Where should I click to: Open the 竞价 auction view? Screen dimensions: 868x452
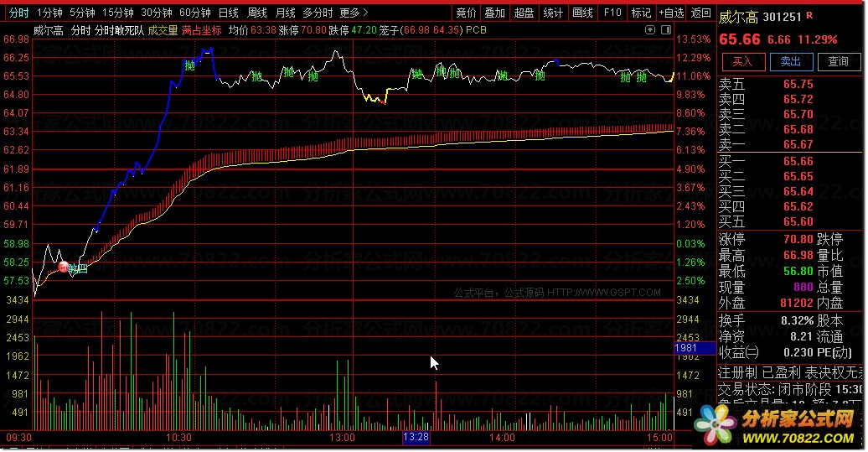point(466,13)
